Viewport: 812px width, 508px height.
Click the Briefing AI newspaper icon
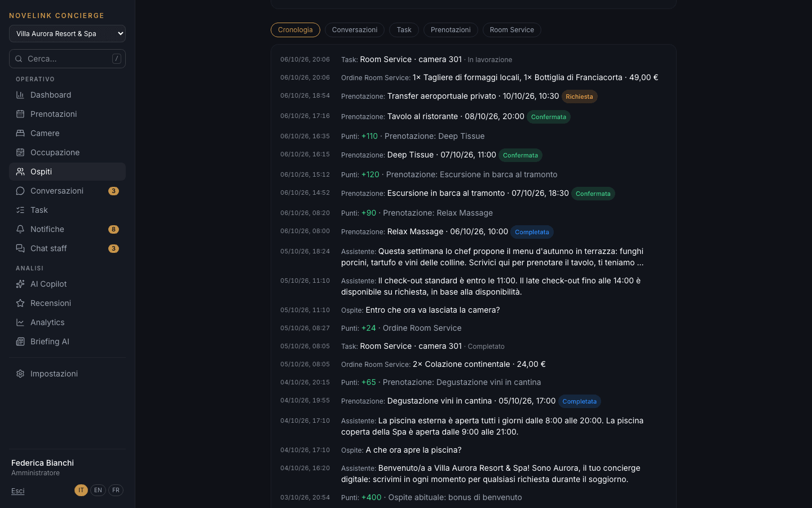(x=20, y=341)
